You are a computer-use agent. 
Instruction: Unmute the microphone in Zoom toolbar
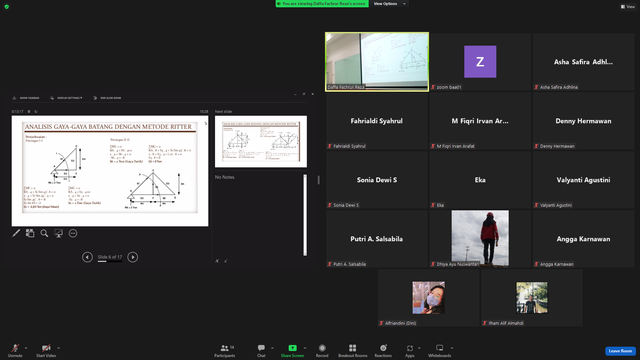15,350
